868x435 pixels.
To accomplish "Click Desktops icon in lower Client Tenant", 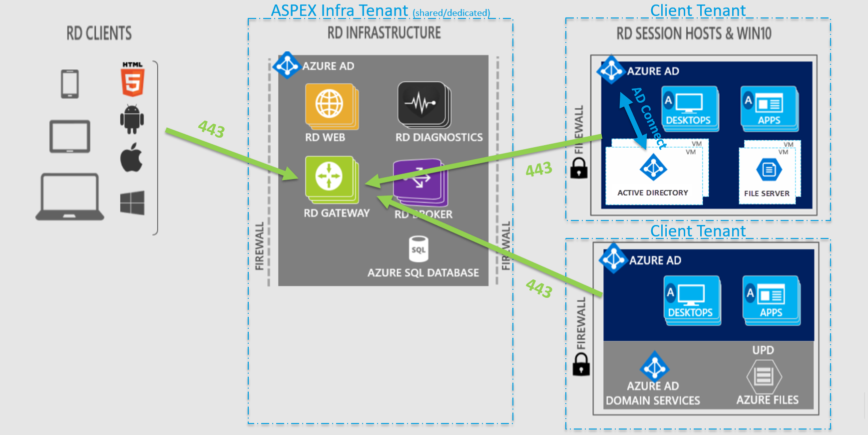I will coord(692,300).
